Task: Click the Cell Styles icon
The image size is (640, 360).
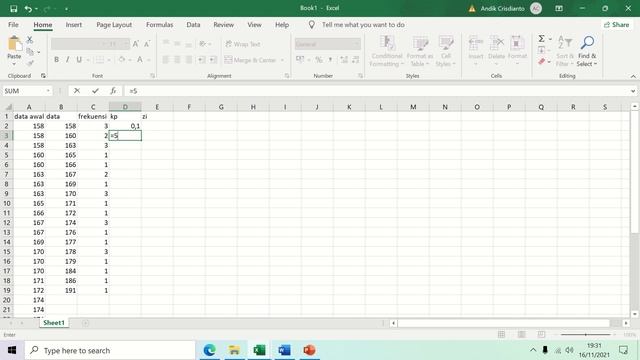Action: (446, 42)
